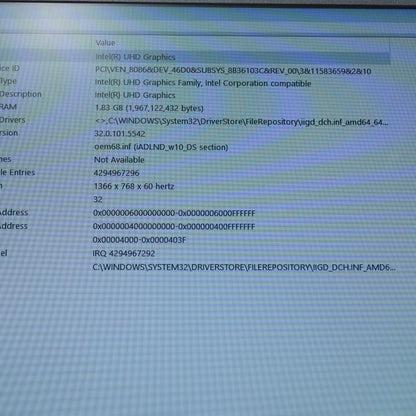Select the driver path beginning '<>,C:\WINDOWS\System32'
416x416 pixels.
(241, 122)
